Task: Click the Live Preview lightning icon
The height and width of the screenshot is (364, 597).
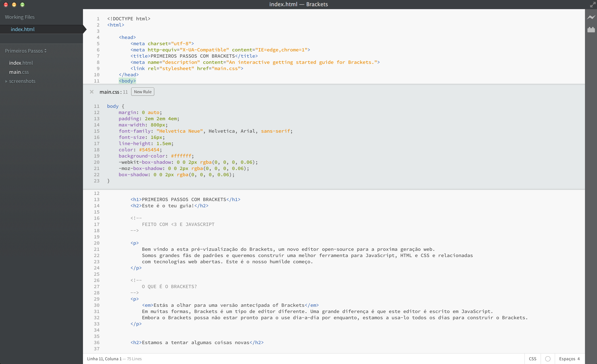Action: 591,17
